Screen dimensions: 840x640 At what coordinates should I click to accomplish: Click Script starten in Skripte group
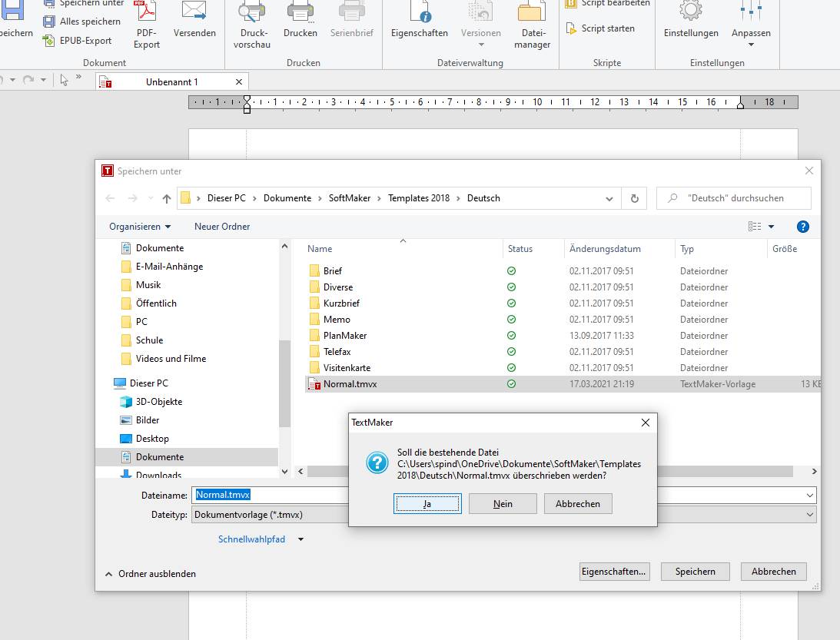pyautogui.click(x=600, y=28)
